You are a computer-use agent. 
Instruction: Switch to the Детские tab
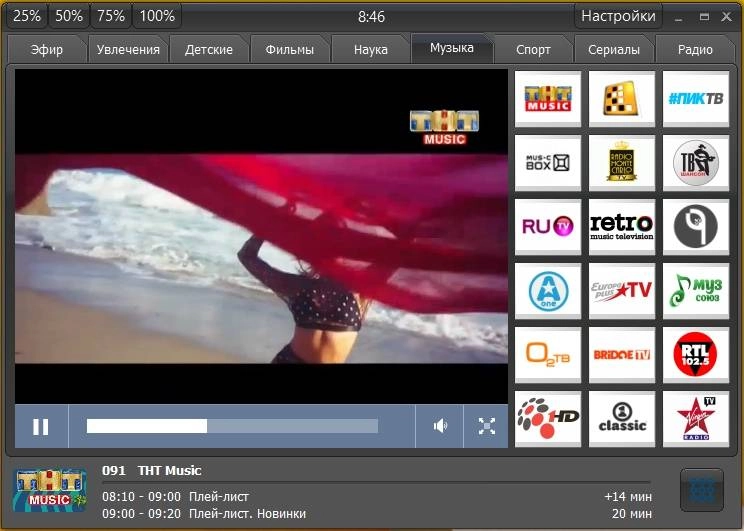tap(209, 49)
